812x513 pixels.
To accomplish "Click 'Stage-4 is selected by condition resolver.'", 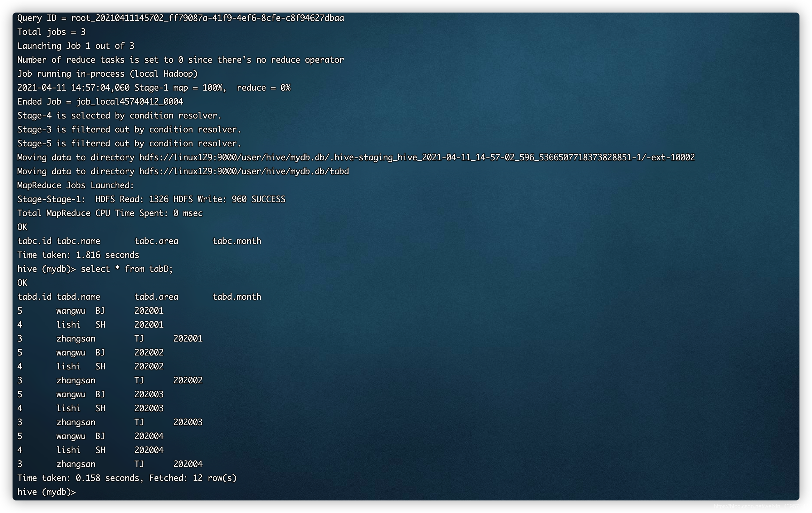I will (119, 116).
